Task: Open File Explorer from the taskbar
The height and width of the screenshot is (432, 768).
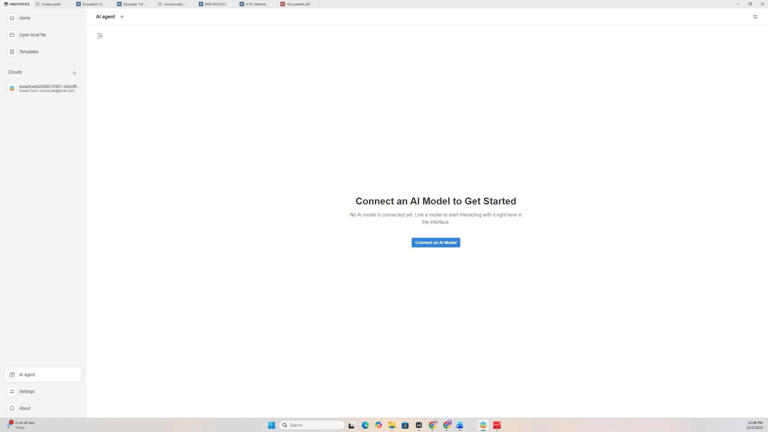Action: tap(392, 425)
